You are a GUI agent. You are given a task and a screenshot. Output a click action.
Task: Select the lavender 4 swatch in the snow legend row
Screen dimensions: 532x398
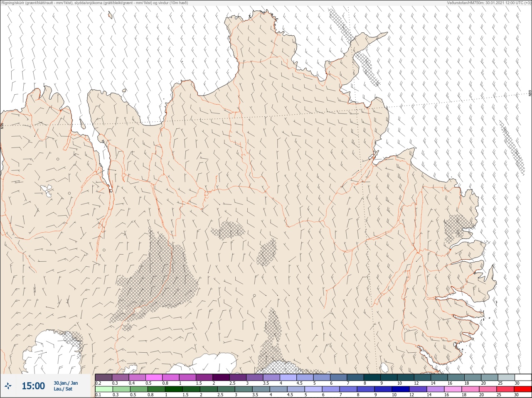pyautogui.click(x=288, y=377)
